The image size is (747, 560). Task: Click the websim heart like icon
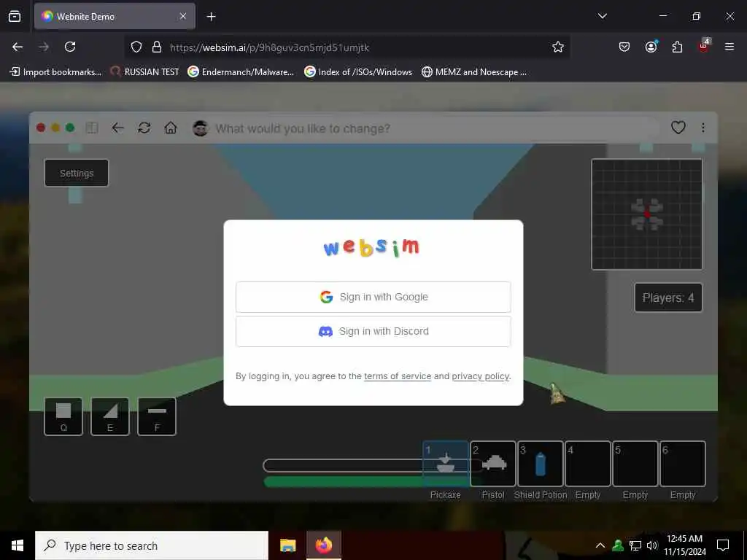click(678, 128)
